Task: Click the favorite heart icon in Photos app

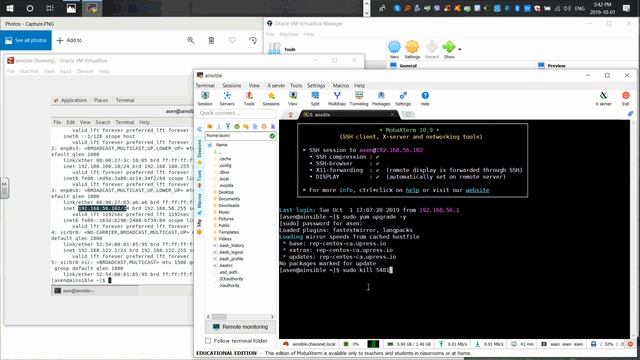Action: (232, 40)
